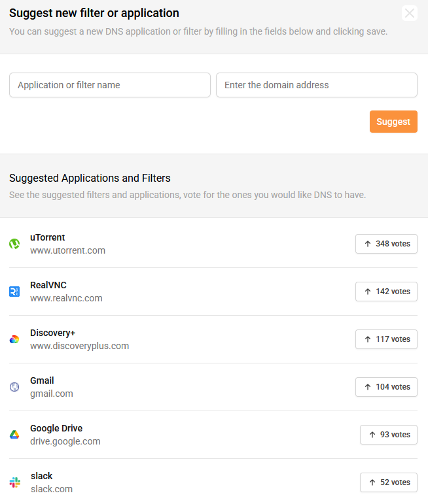Click the Enter the domain address field
428x504 pixels.
(316, 85)
